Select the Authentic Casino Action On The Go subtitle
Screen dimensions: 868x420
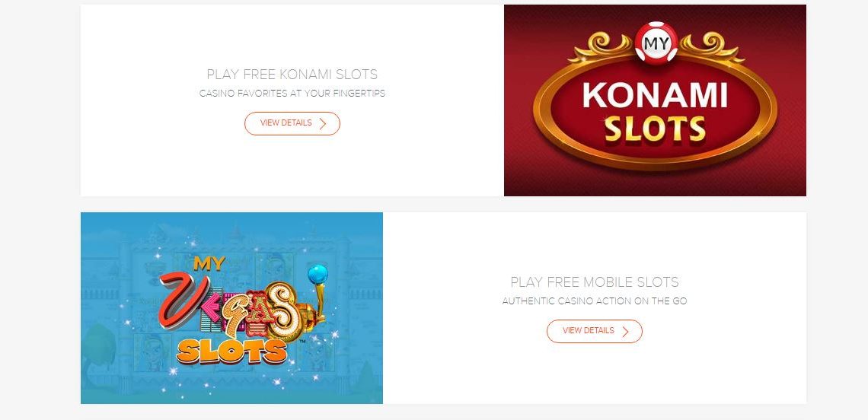pyautogui.click(x=595, y=301)
